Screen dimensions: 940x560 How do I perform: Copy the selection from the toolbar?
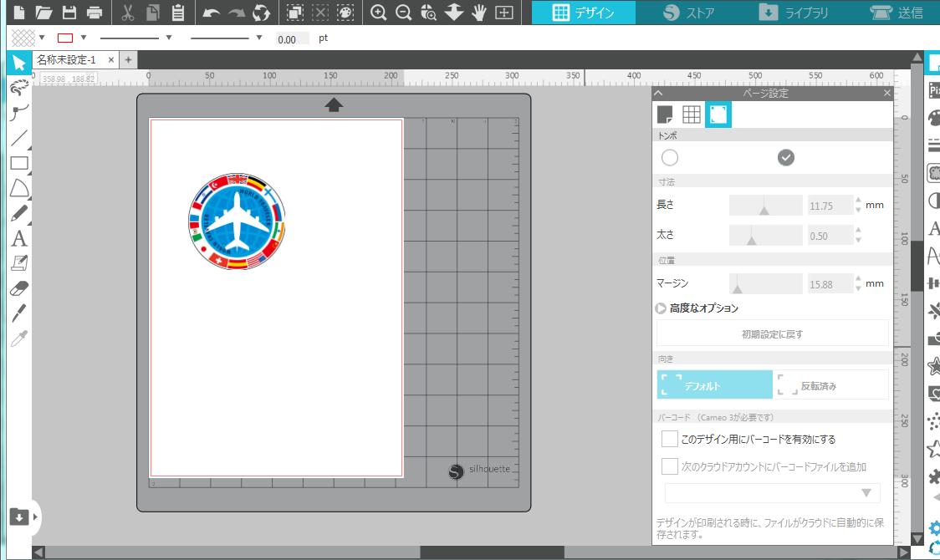[x=153, y=12]
